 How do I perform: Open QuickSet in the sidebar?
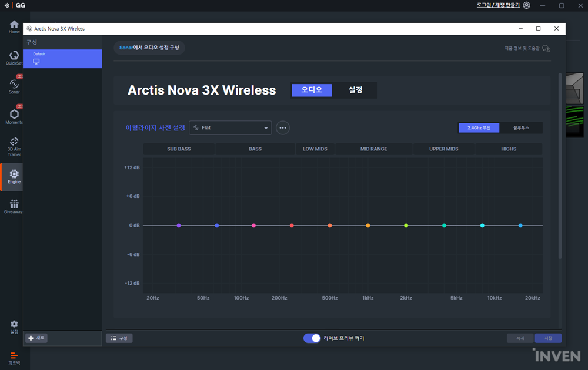pyautogui.click(x=14, y=58)
